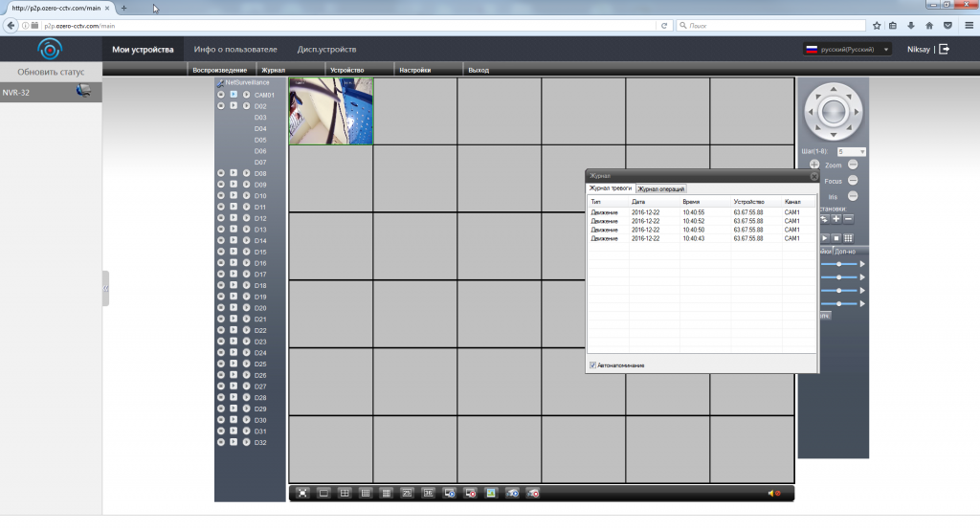Increase Zoom with plus button
The width and height of the screenshot is (980, 530).
[814, 165]
